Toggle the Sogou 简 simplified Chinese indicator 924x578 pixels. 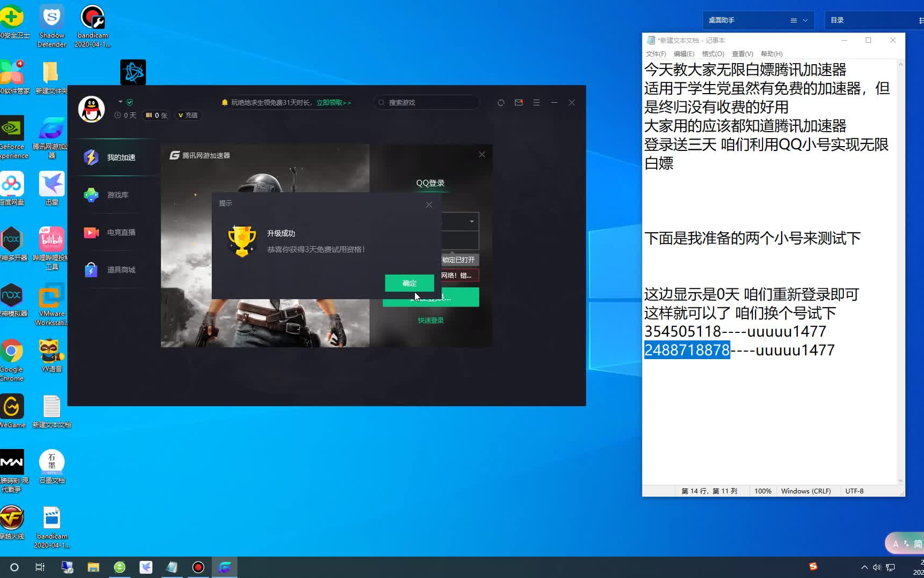(918, 544)
